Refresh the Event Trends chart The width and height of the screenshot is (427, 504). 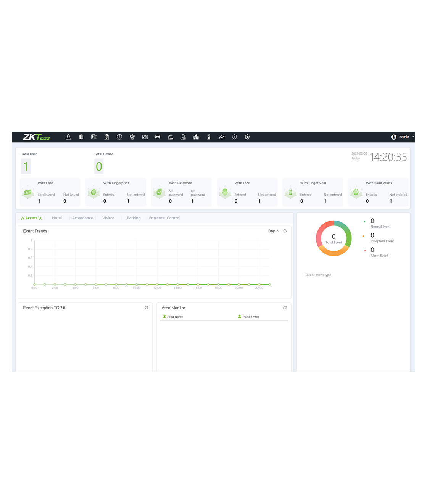[285, 231]
